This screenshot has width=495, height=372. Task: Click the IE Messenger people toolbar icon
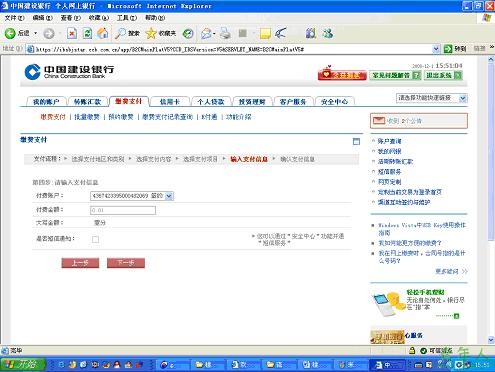click(328, 33)
